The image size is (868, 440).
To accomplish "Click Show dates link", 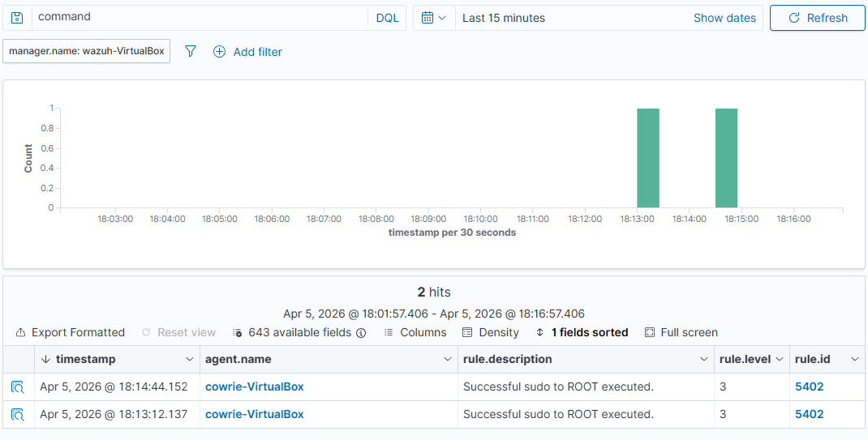I will click(724, 18).
